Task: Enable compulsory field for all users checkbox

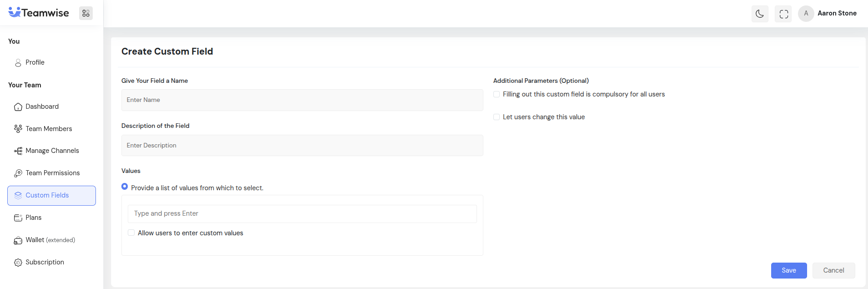Action: 497,94
